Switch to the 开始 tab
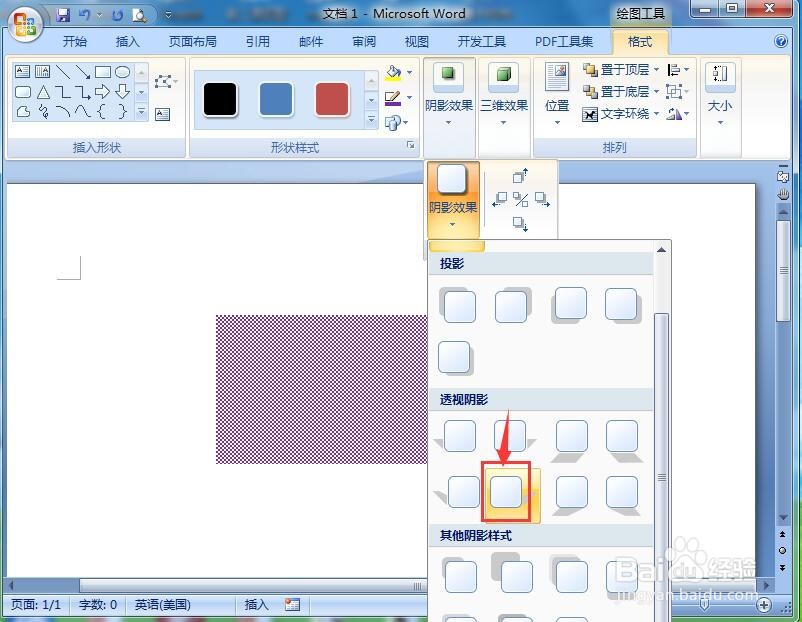This screenshot has height=622, width=802. point(75,41)
